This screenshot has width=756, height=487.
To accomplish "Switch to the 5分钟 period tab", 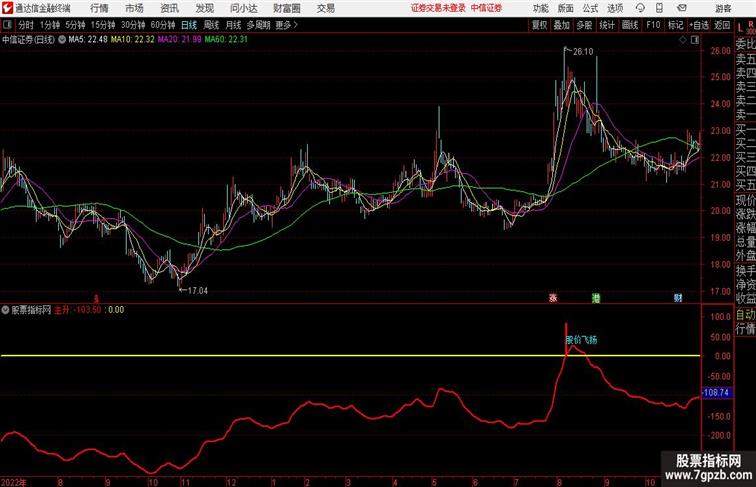I will [x=75, y=25].
